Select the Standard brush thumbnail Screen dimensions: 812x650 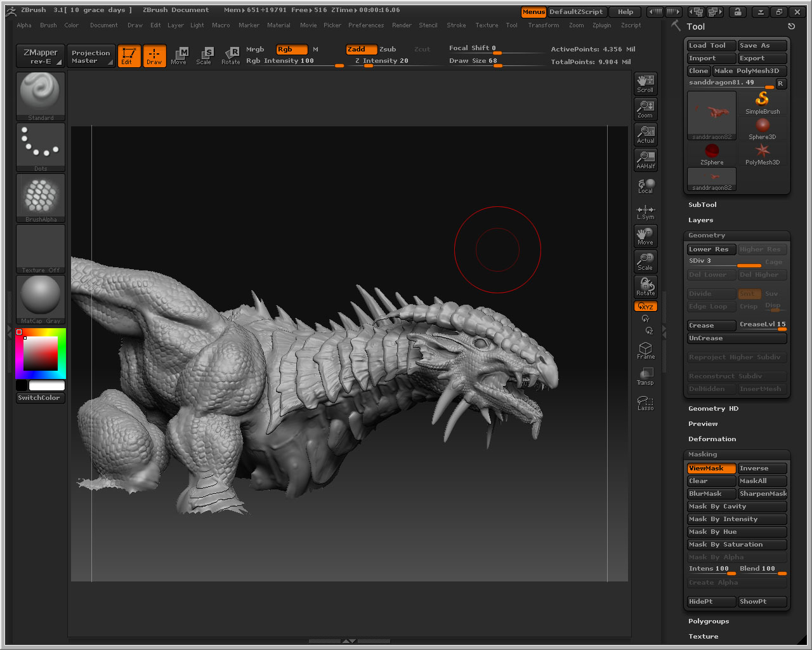pos(41,96)
